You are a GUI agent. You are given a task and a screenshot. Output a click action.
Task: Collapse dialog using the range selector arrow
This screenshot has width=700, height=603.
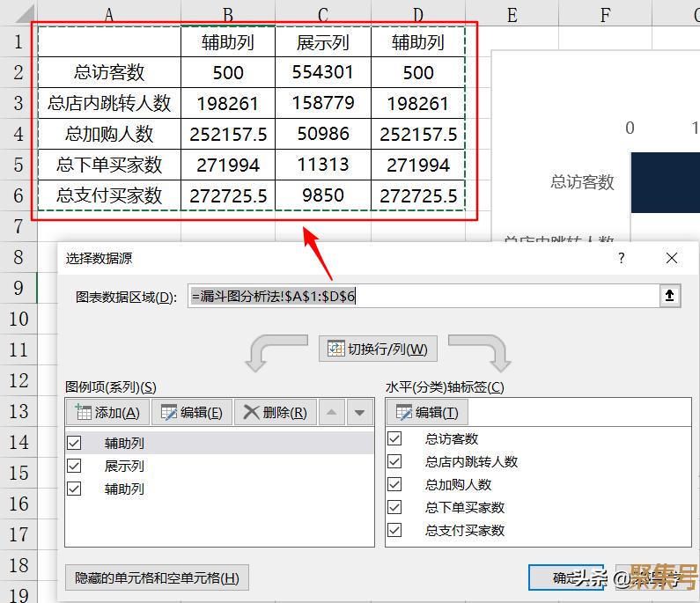[x=670, y=297]
